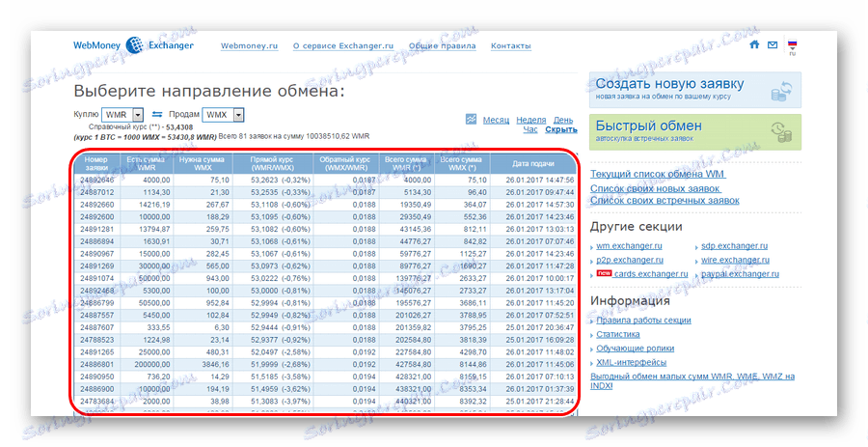Select order number 24890967

coord(96,254)
